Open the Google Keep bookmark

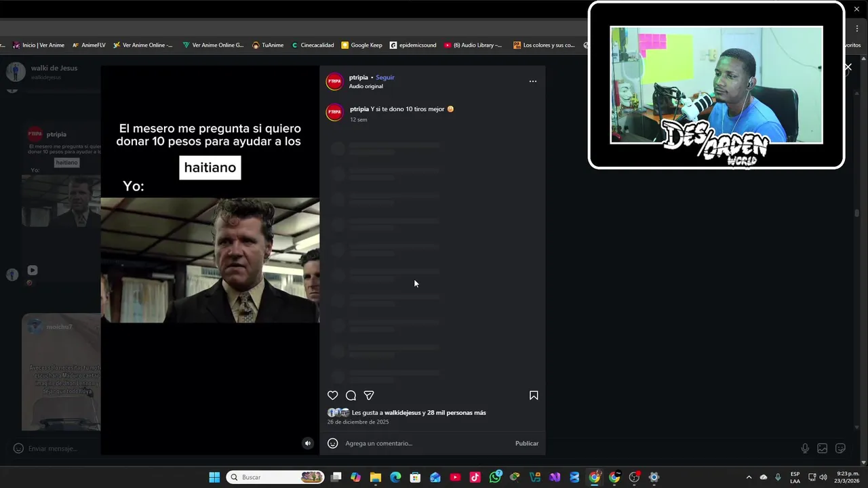(361, 45)
